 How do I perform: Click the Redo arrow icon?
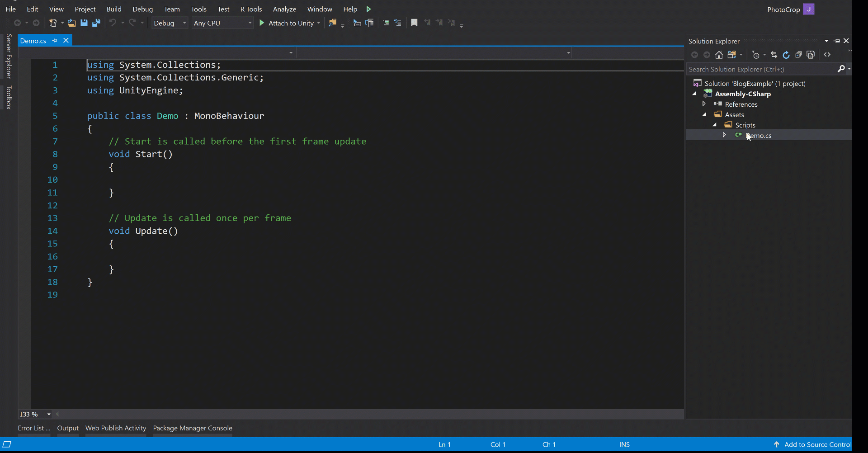point(132,23)
